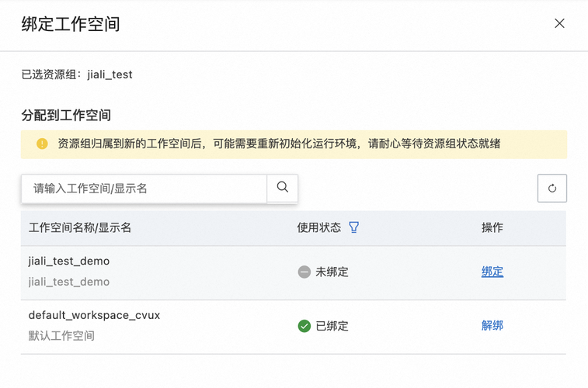Click the 已绑定 status text

pos(332,326)
